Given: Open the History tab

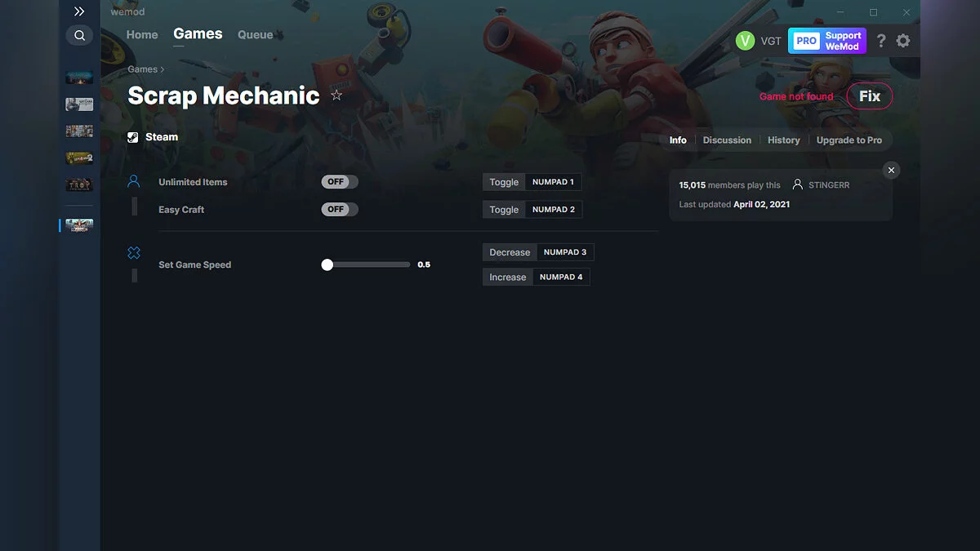Looking at the screenshot, I should point(783,140).
